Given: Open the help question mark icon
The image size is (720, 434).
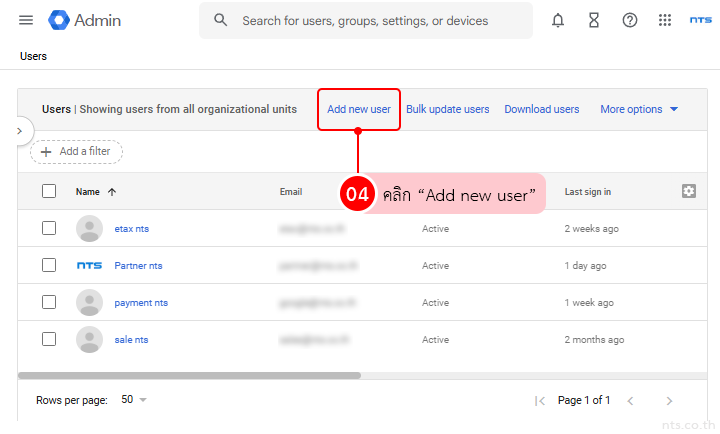Looking at the screenshot, I should pos(630,20).
